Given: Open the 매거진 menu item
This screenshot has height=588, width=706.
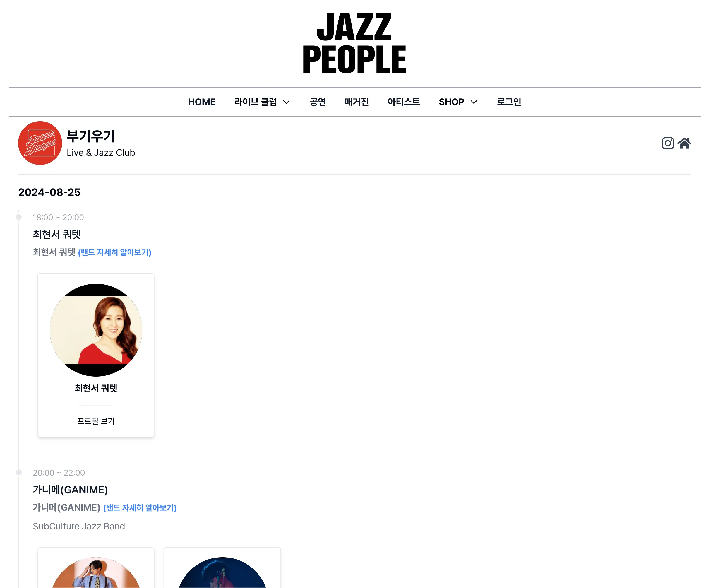Looking at the screenshot, I should 357,102.
